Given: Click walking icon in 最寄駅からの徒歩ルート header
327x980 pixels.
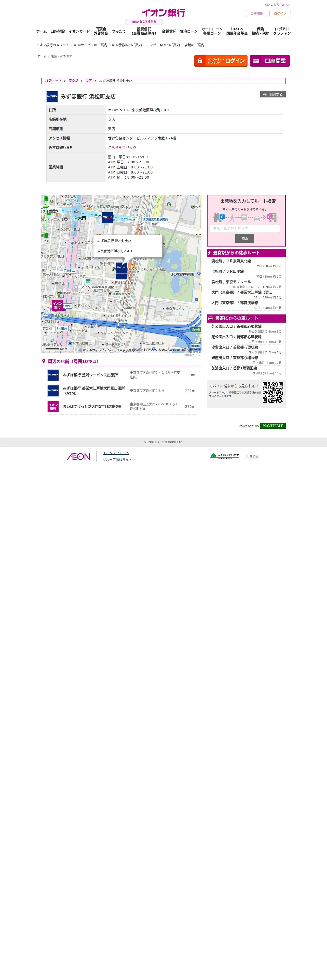Looking at the screenshot, I should [x=209, y=253].
